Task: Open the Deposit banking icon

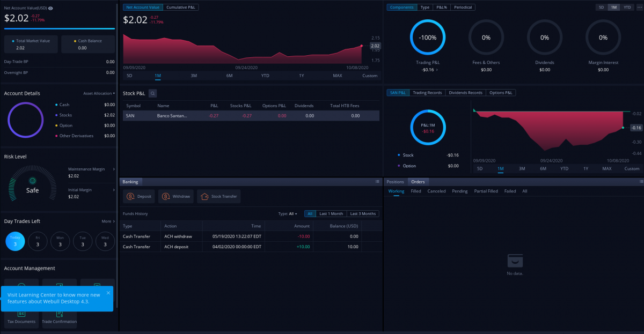Action: [x=138, y=196]
